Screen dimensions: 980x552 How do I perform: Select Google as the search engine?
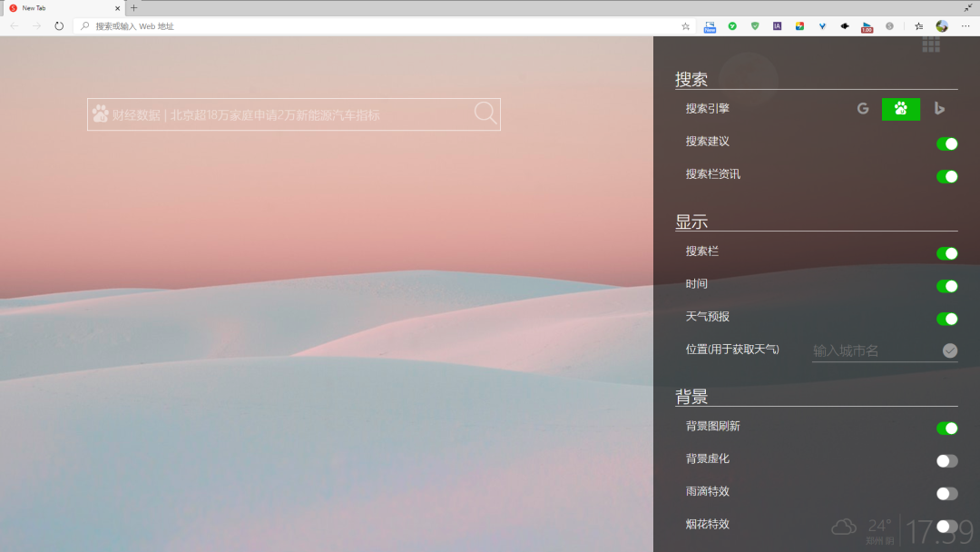point(863,109)
